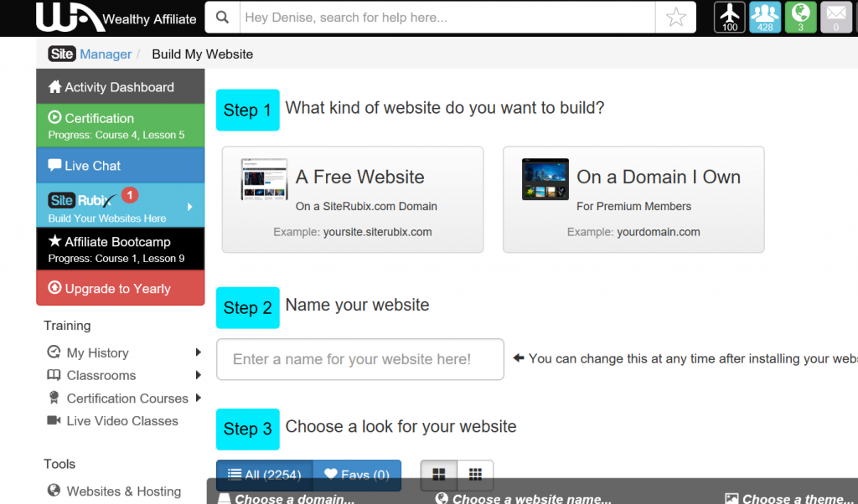The width and height of the screenshot is (858, 504).
Task: Open My History link
Action: point(97,352)
